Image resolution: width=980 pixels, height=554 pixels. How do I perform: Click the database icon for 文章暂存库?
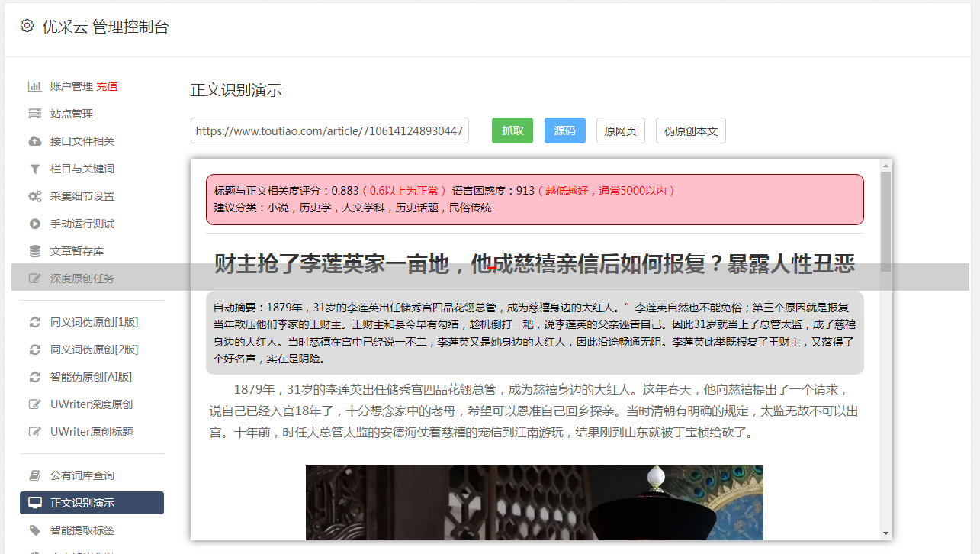pos(35,251)
